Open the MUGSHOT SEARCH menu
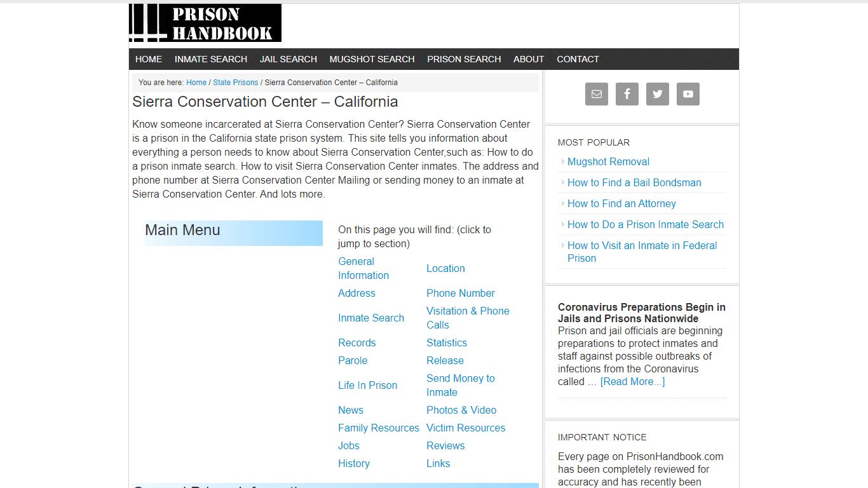Image resolution: width=868 pixels, height=488 pixels. click(372, 59)
